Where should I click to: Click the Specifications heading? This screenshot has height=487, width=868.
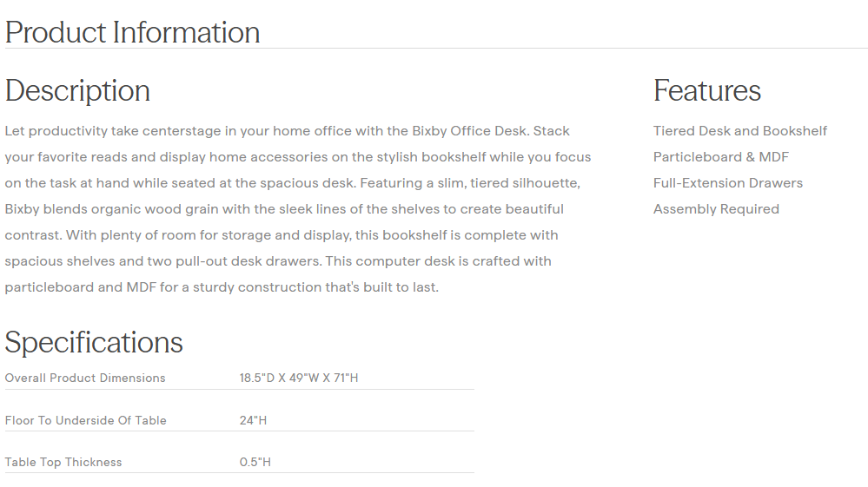coord(94,342)
